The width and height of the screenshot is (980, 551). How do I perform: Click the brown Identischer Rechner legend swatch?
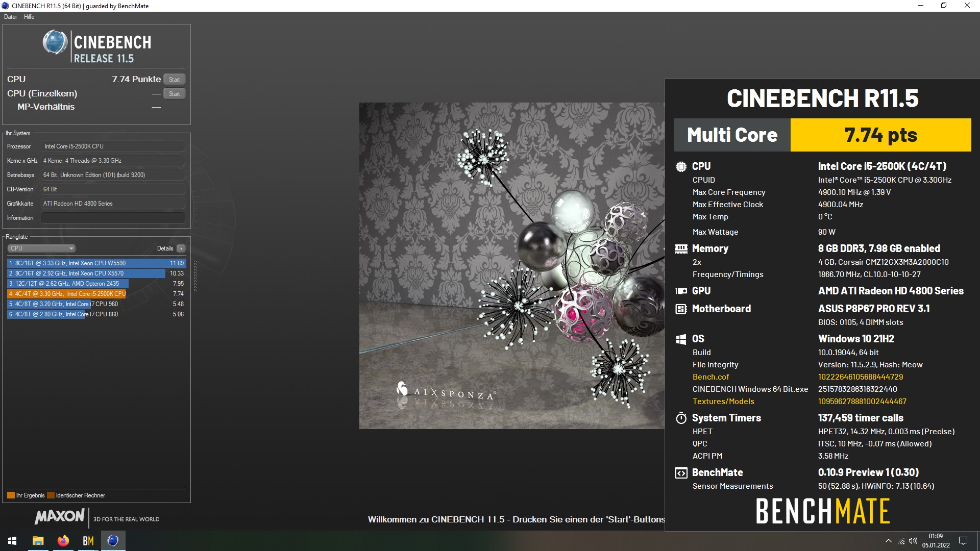click(x=51, y=495)
